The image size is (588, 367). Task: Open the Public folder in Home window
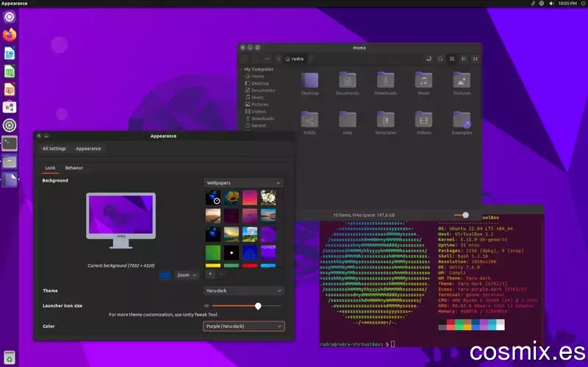tap(309, 120)
